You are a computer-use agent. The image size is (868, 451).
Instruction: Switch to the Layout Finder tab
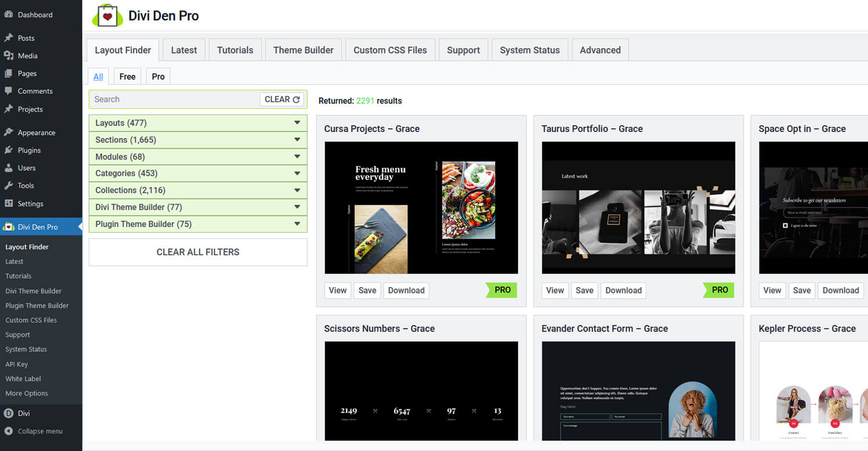tap(123, 50)
